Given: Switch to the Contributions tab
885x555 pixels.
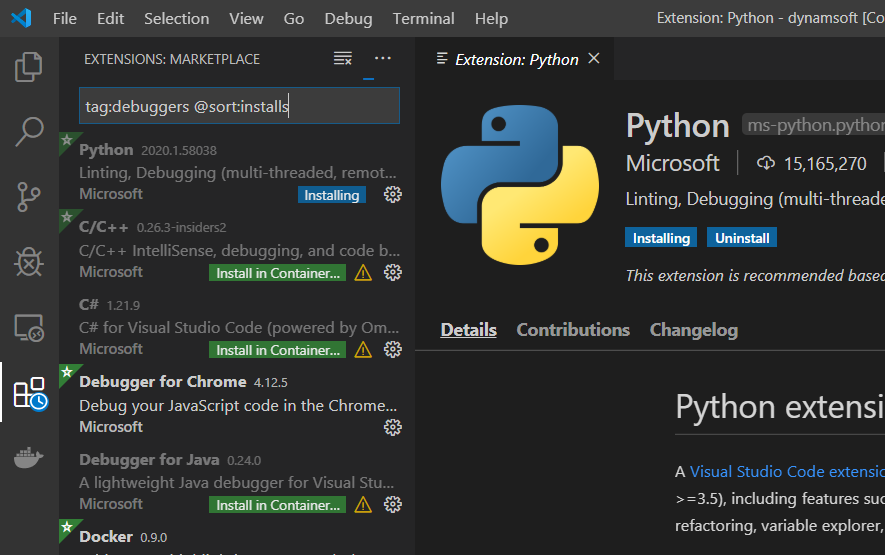Looking at the screenshot, I should tap(573, 330).
